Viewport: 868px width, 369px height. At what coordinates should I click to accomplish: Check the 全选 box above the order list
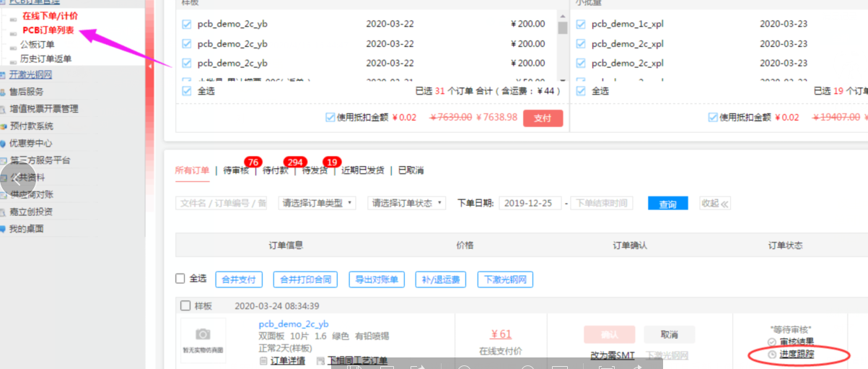[x=180, y=279]
